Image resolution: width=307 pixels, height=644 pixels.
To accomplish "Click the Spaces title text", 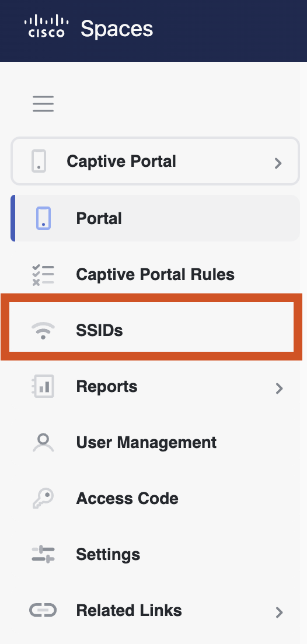I will pos(117,29).
